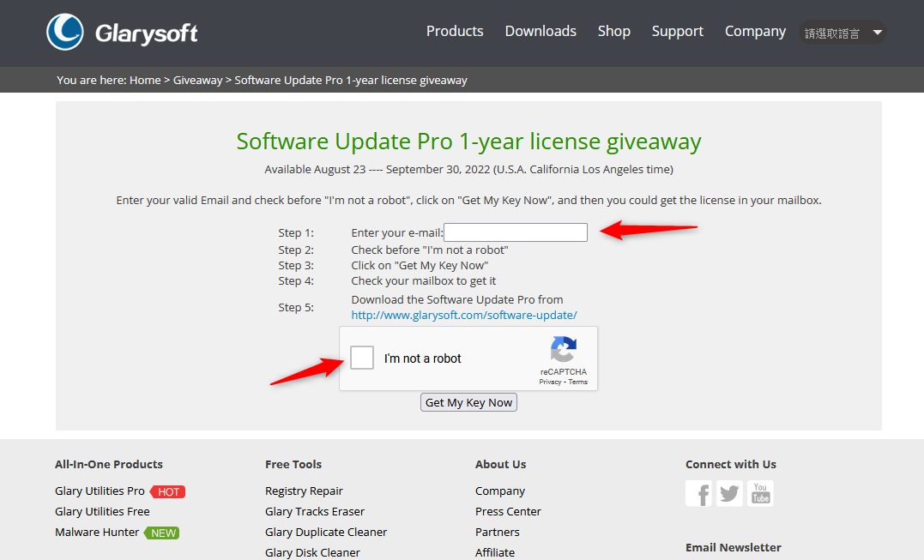924x560 pixels.
Task: Click the Get My Key Now button
Action: point(468,402)
